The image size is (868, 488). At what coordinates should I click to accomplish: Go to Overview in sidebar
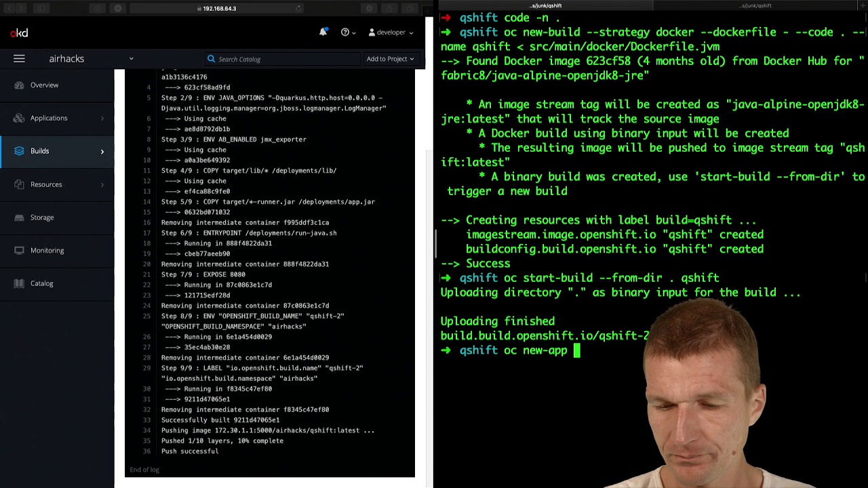pos(57,85)
